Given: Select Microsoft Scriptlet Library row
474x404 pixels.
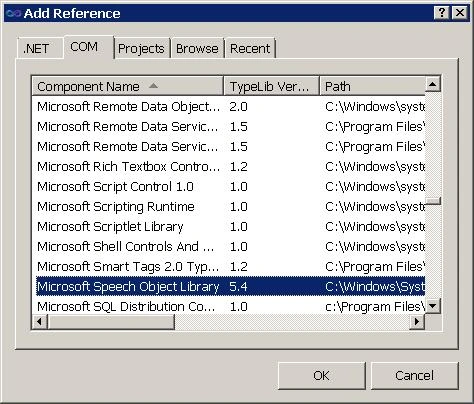Looking at the screenshot, I should 230,227.
